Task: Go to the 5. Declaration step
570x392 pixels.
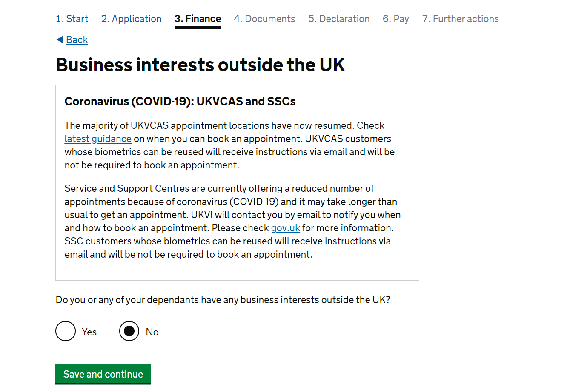Action: click(x=339, y=19)
